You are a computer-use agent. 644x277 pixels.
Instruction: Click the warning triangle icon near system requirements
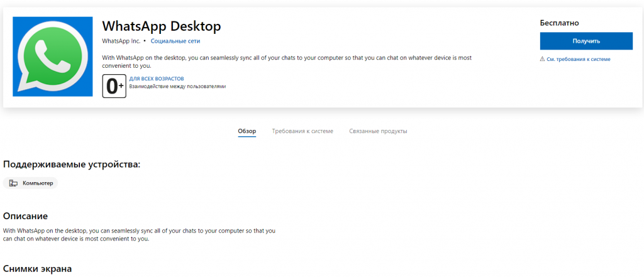click(542, 59)
